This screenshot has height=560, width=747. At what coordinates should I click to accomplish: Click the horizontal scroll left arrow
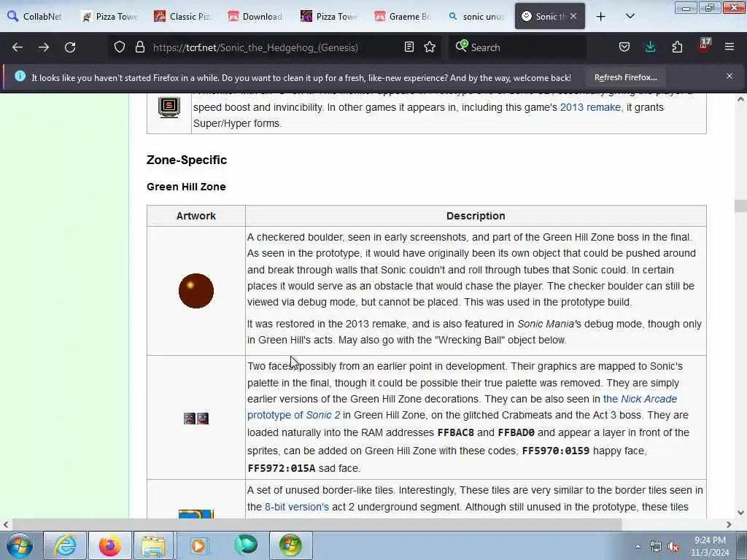[6, 524]
